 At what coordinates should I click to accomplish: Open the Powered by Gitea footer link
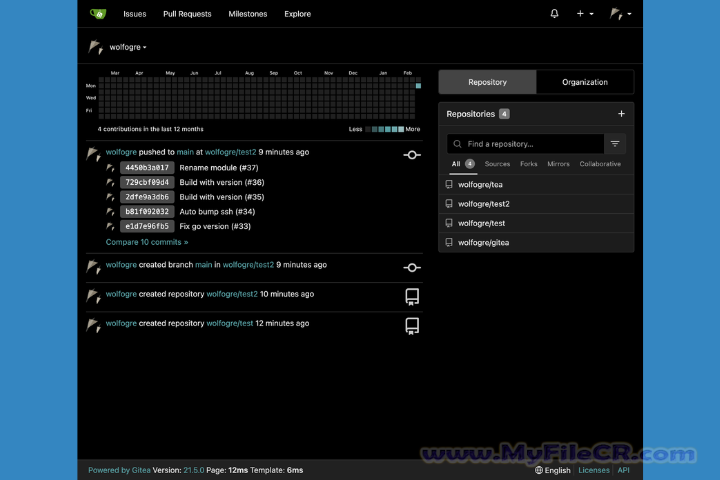coord(119,470)
